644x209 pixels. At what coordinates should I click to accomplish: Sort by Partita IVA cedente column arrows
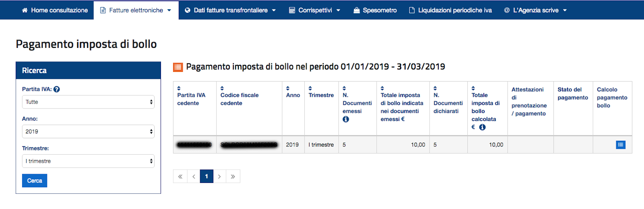tap(179, 88)
